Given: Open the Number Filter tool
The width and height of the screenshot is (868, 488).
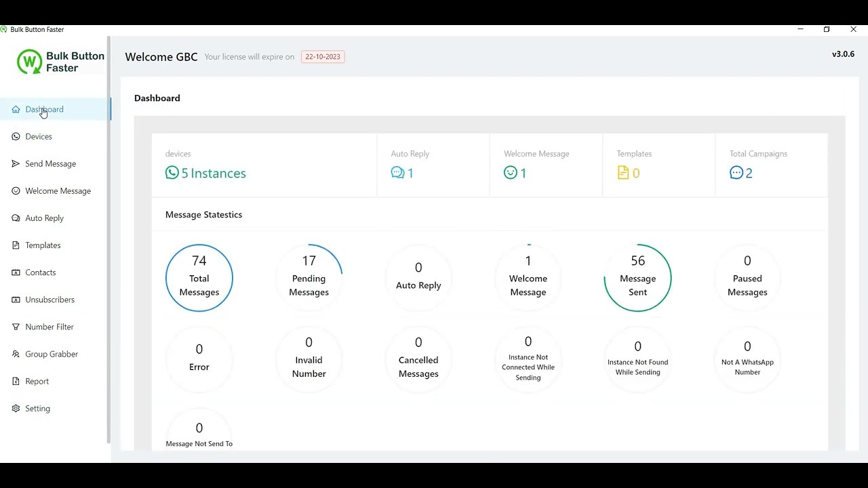Looking at the screenshot, I should [x=55, y=327].
